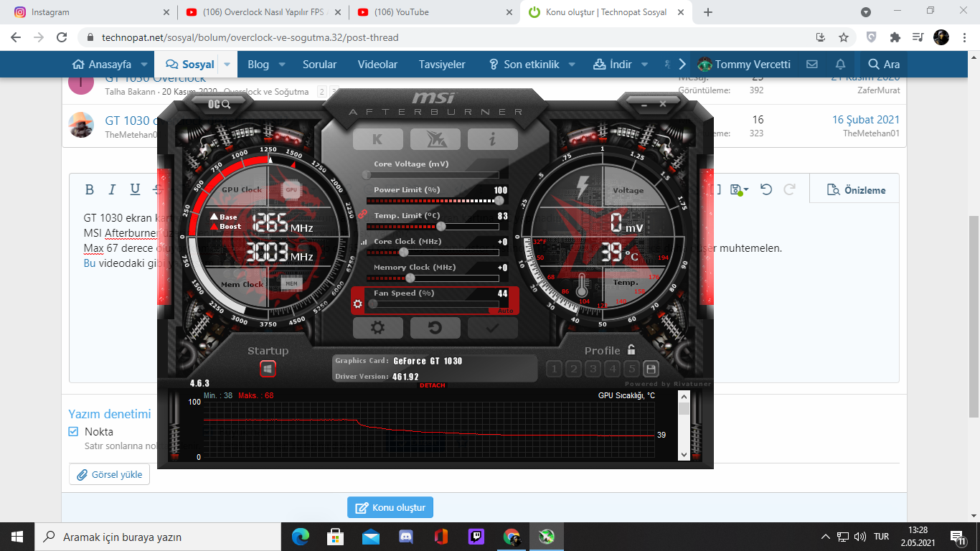This screenshot has width=980, height=551.
Task: Save profile with the floppy disk icon
Action: click(651, 369)
